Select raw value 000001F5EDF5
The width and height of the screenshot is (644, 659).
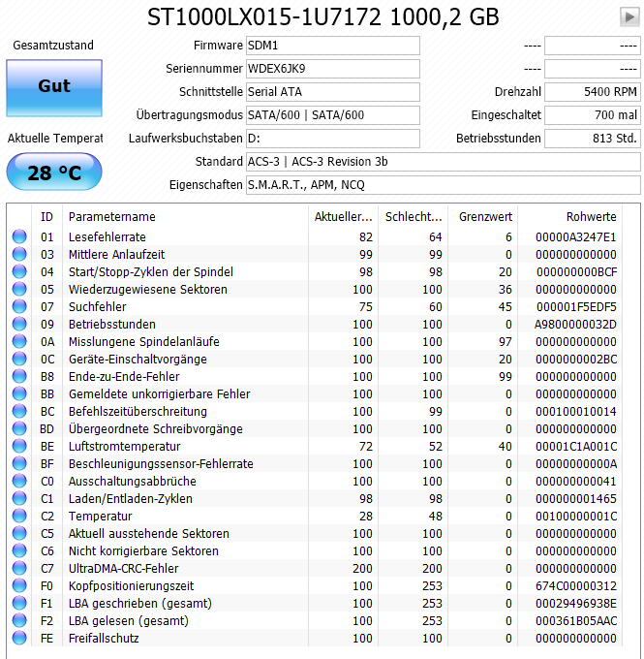click(576, 307)
